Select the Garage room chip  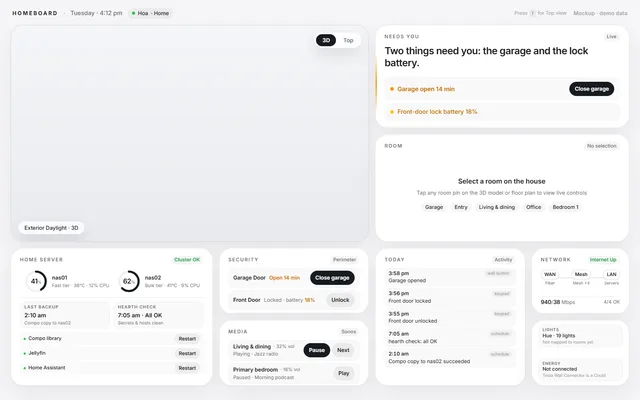point(434,207)
